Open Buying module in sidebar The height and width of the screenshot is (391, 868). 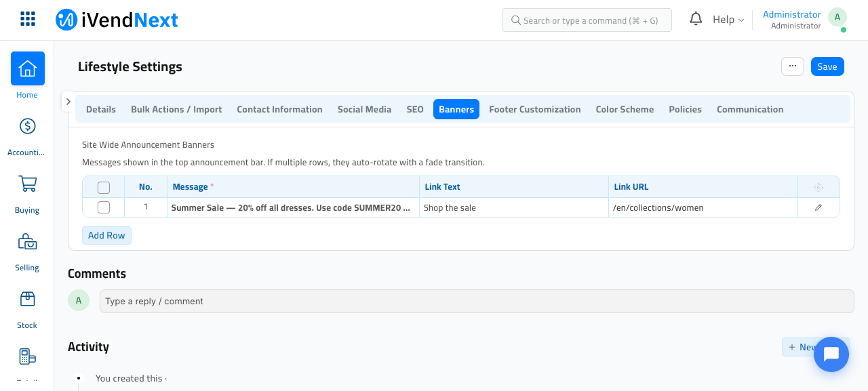tap(27, 193)
